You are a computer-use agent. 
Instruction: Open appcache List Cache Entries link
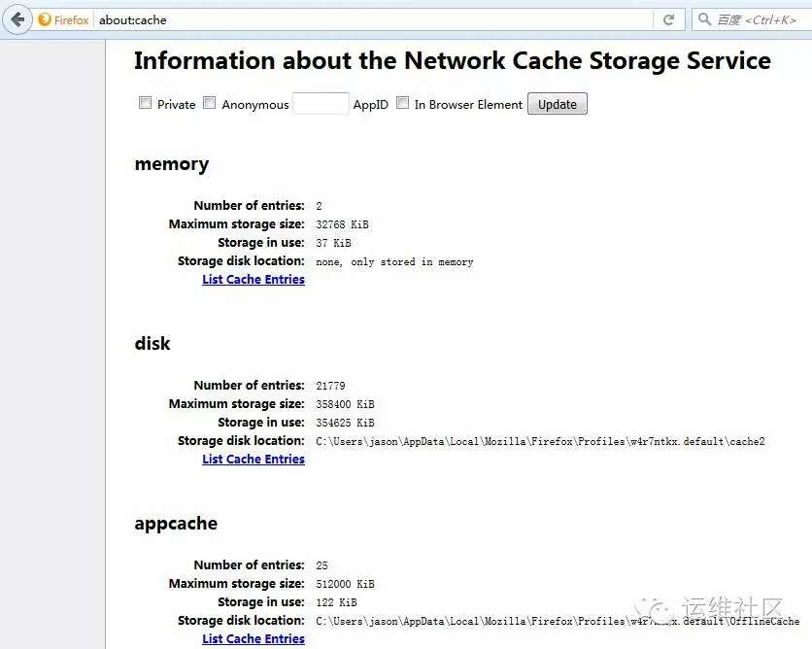tap(254, 638)
